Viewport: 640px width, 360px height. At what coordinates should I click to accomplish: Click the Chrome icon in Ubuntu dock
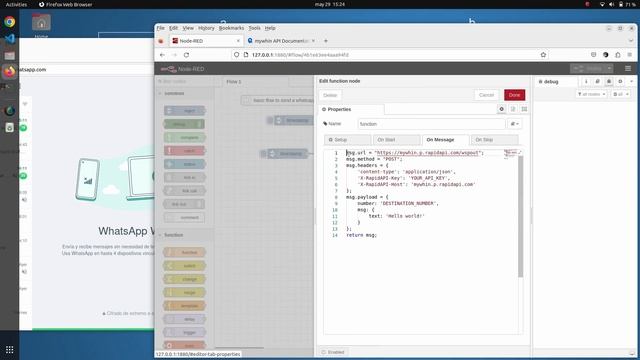(9, 22)
